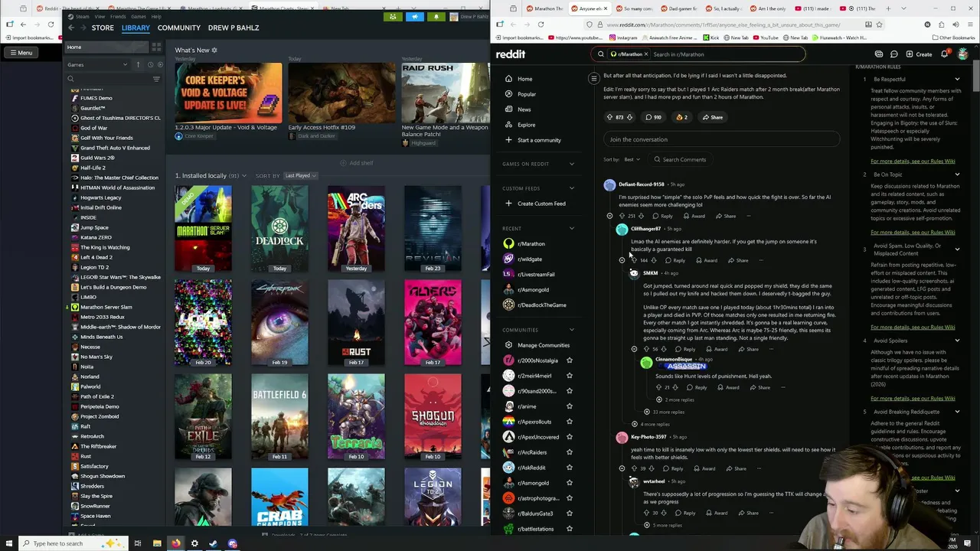
Task: Open Reddit user avatar menu
Action: (x=962, y=54)
